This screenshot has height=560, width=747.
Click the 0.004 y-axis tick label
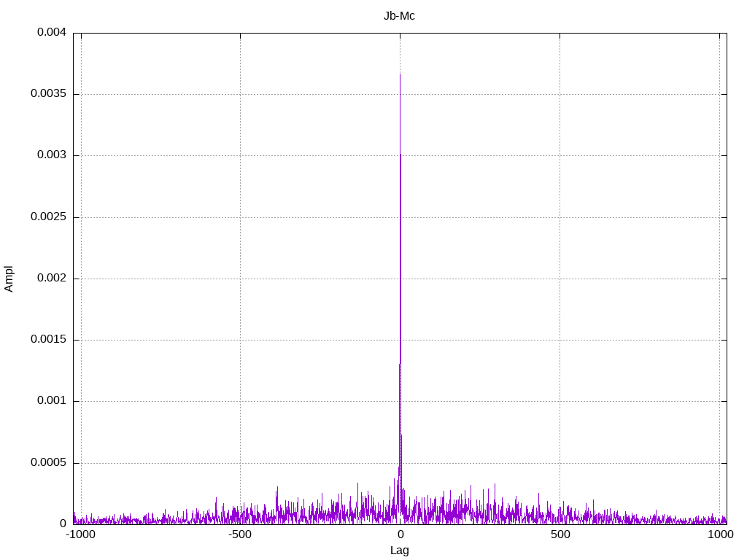[52, 32]
